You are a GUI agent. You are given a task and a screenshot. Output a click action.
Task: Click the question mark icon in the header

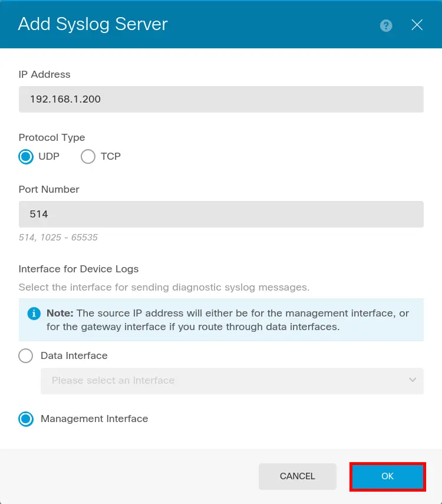pos(385,25)
